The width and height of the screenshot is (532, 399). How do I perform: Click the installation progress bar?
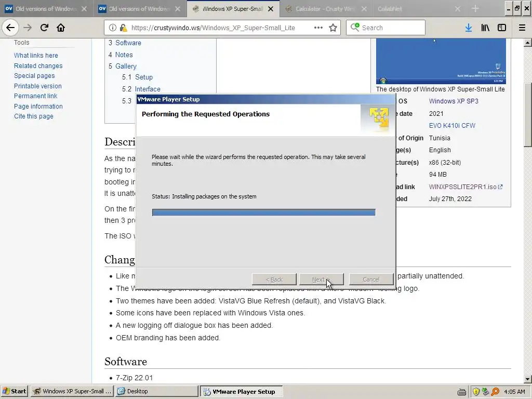click(263, 212)
